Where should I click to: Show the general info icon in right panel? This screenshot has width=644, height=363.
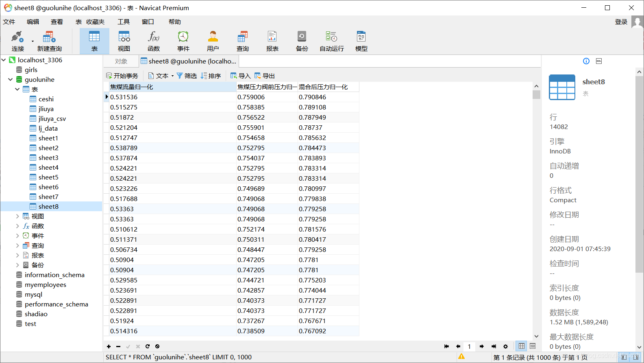click(x=586, y=61)
